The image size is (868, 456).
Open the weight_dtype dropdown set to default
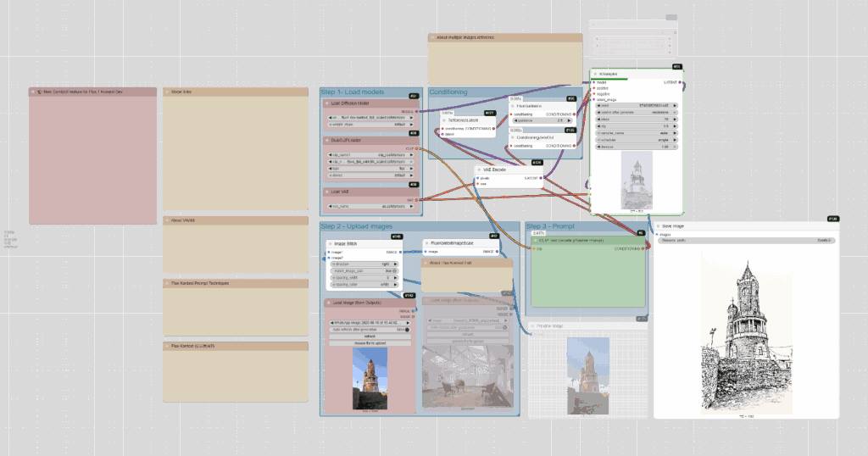[x=370, y=125]
